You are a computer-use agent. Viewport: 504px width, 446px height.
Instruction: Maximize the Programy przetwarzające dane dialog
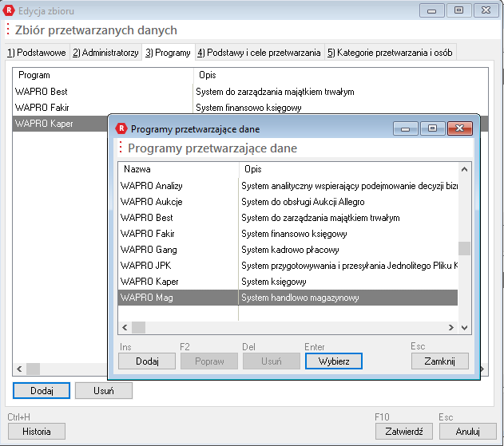[x=433, y=128]
